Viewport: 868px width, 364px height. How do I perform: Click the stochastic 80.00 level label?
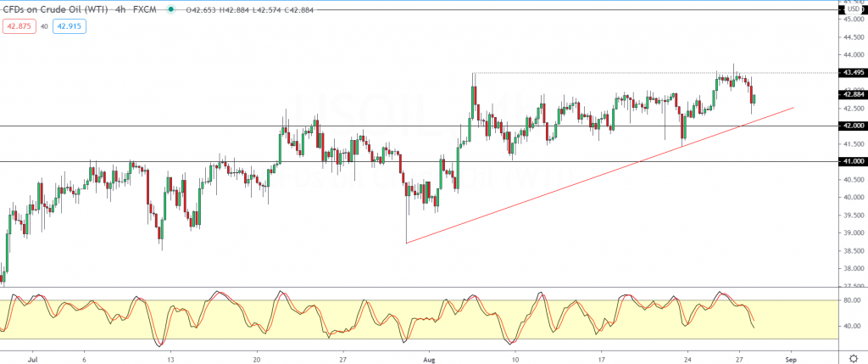coord(850,300)
